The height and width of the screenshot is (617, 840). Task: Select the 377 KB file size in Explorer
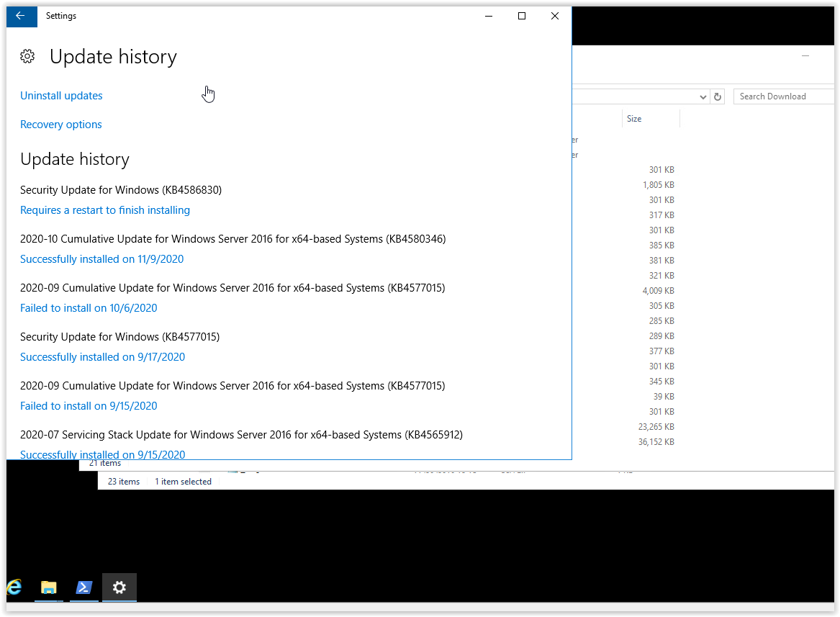pyautogui.click(x=661, y=351)
